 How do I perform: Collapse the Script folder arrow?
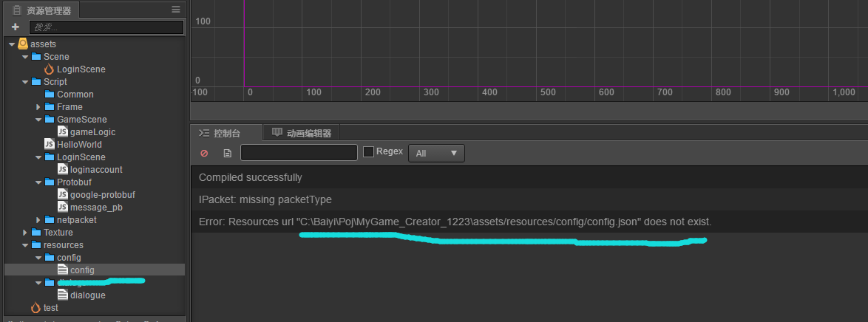[x=25, y=82]
